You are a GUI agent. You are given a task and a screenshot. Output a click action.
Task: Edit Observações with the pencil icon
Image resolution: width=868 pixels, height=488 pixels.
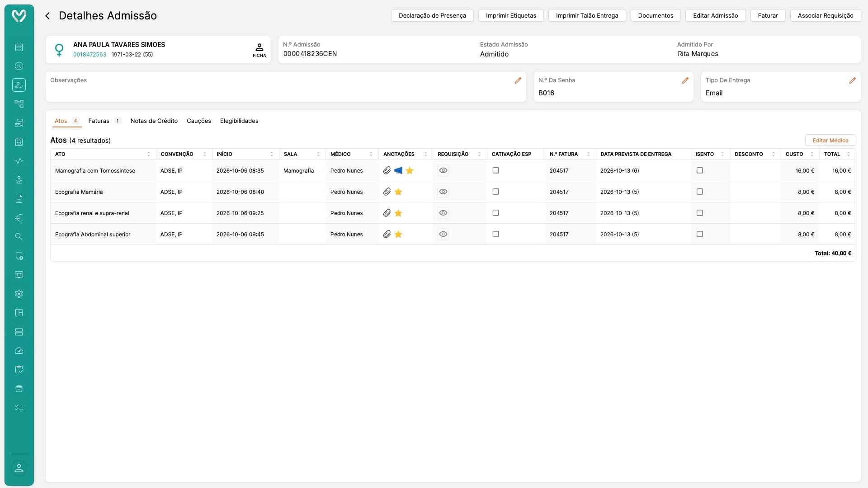[518, 80]
